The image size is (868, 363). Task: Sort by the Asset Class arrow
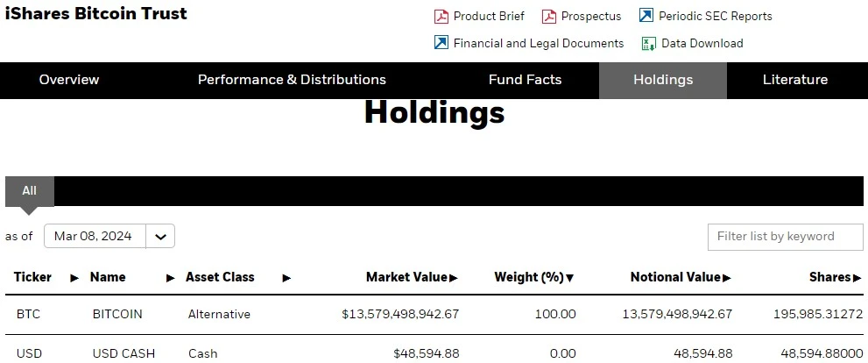pyautogui.click(x=286, y=278)
